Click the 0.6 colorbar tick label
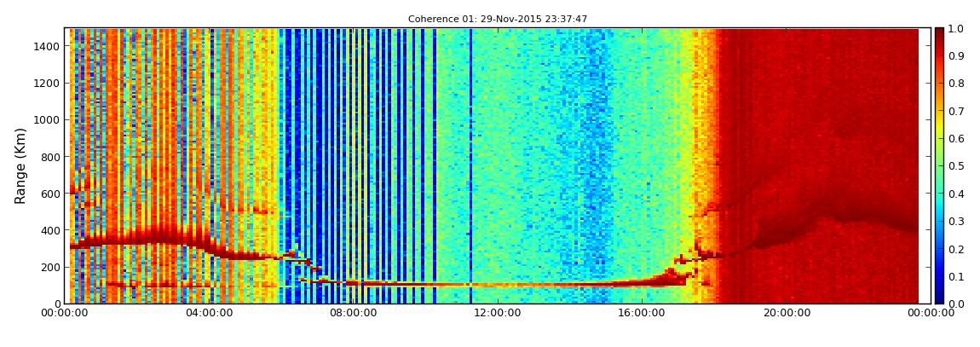The image size is (980, 347). [x=956, y=139]
